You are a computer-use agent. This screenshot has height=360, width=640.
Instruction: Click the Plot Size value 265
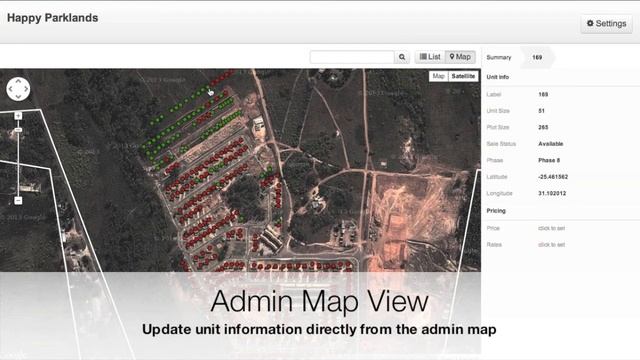point(543,127)
